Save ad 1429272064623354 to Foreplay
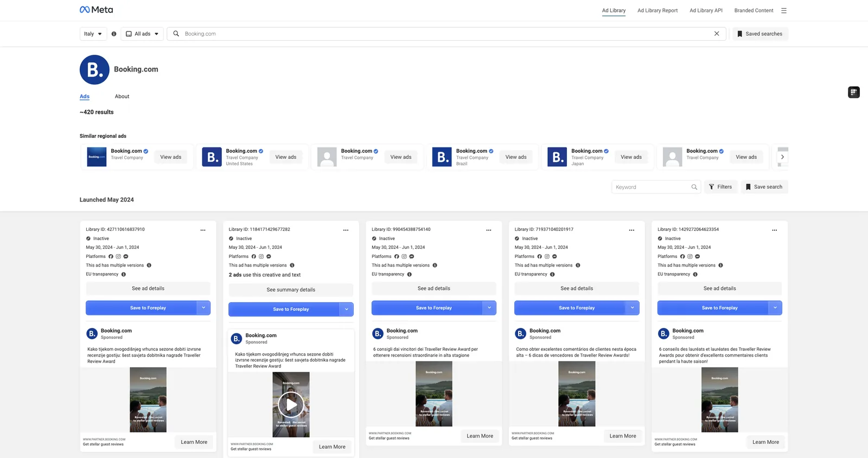Screen dimensions: 868x458 click(713, 308)
